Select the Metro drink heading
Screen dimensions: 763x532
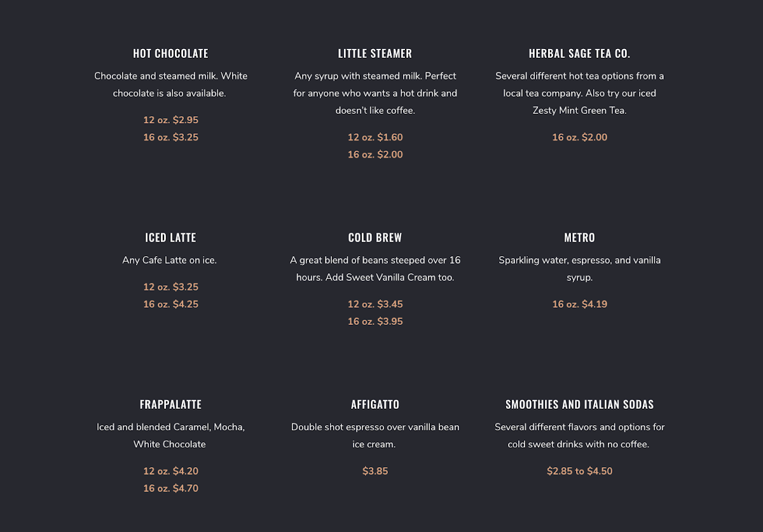coord(579,238)
